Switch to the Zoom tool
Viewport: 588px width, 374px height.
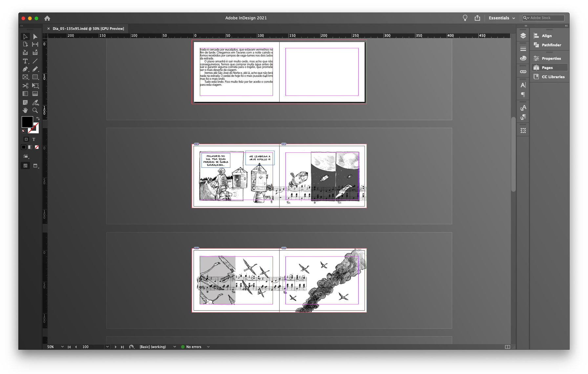(x=35, y=110)
